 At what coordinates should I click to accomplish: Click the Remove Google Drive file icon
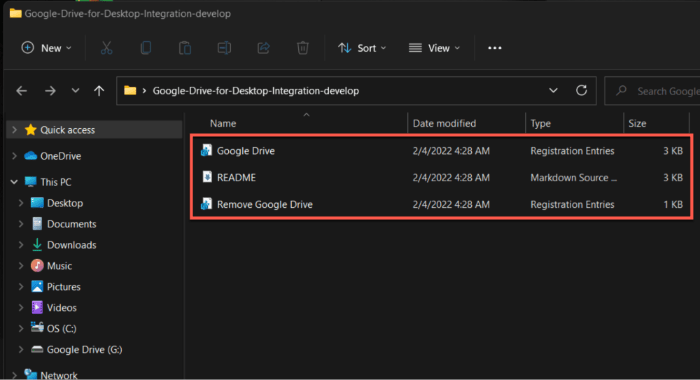coord(206,204)
